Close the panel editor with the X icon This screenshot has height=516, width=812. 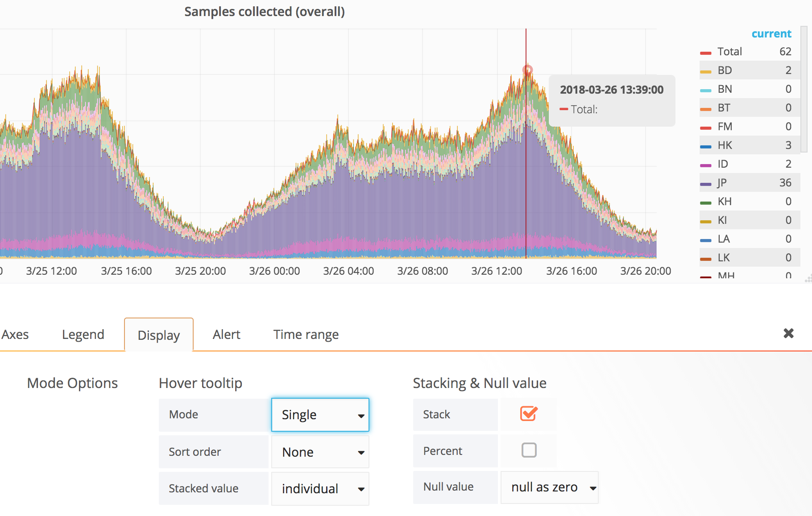(788, 333)
